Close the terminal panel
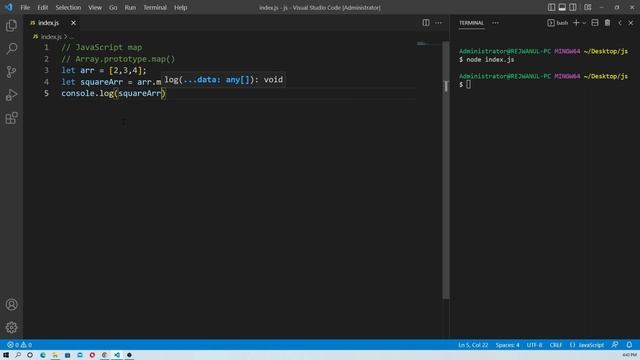 pyautogui.click(x=631, y=23)
